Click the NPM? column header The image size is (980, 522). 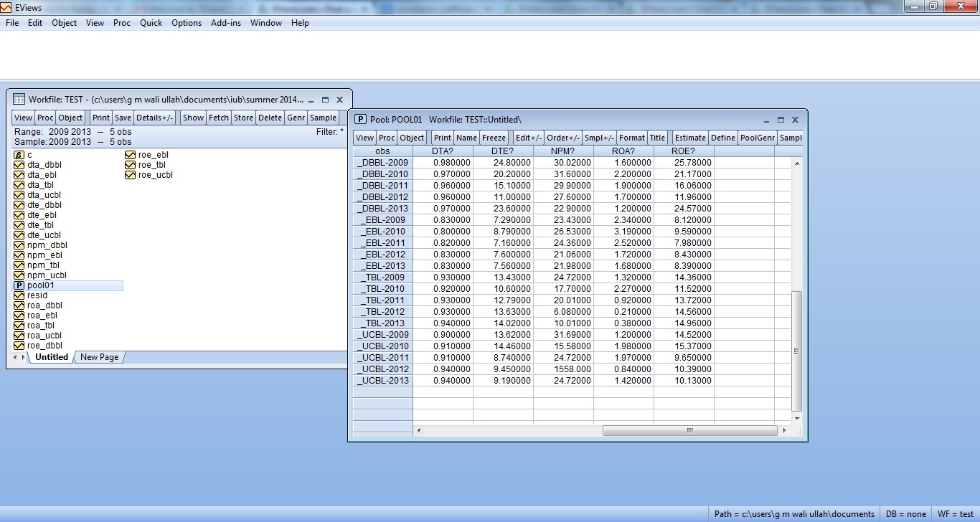coord(563,151)
